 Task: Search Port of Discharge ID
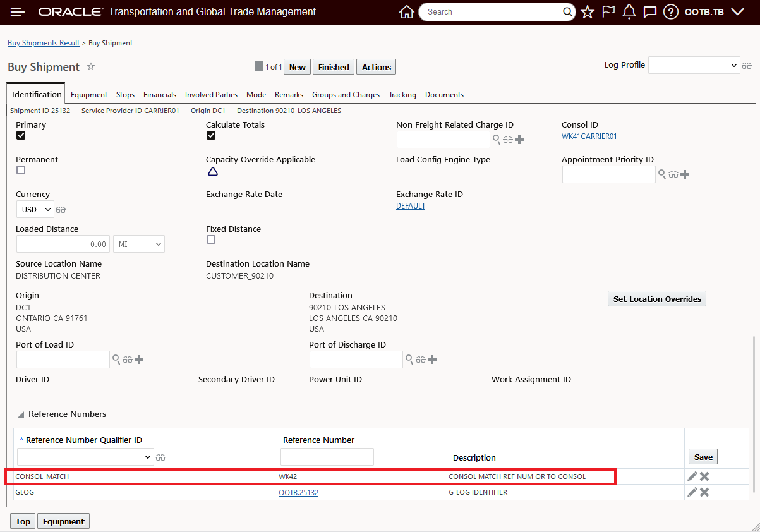point(409,360)
